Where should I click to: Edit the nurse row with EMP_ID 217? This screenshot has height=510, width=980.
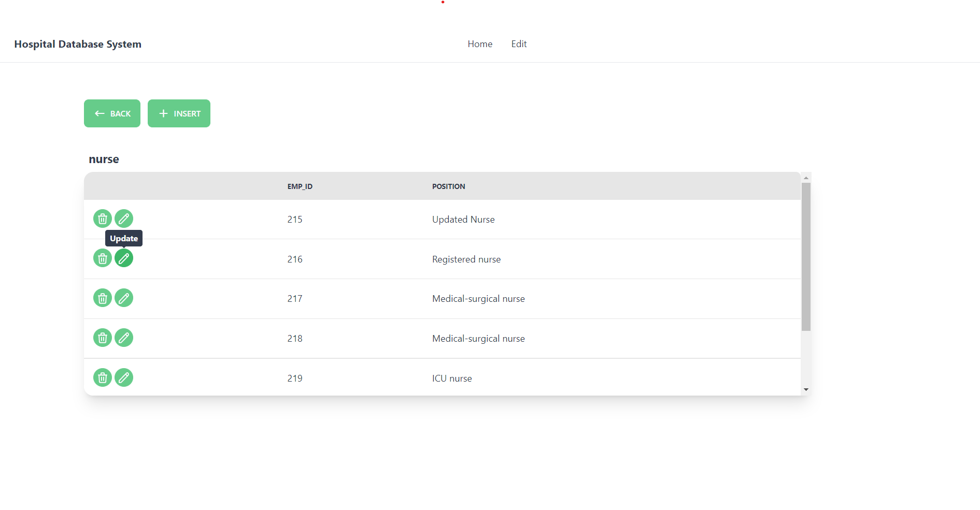point(124,298)
